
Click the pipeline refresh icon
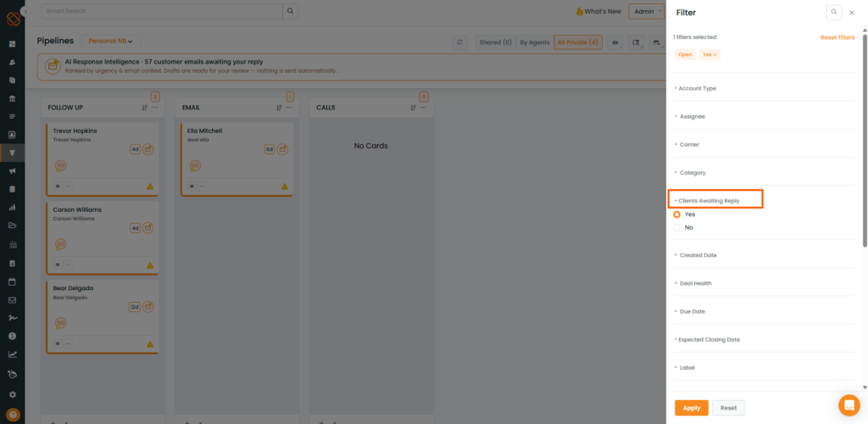pos(459,42)
